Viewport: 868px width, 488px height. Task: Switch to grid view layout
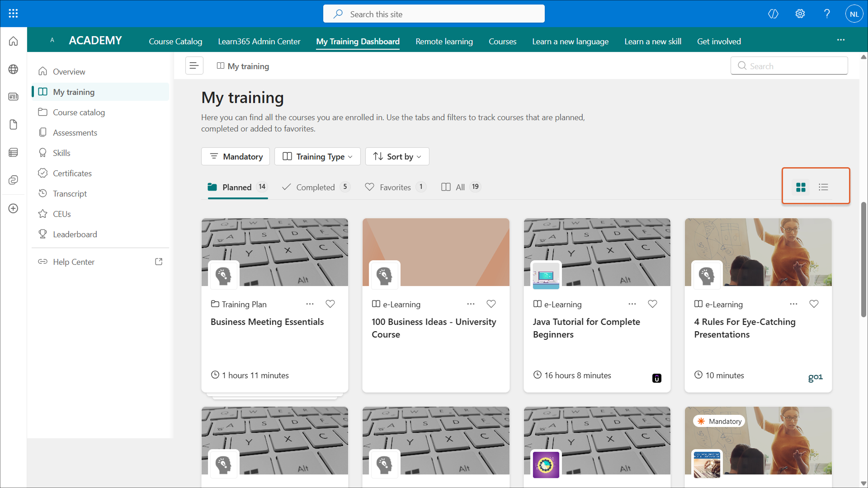(801, 187)
